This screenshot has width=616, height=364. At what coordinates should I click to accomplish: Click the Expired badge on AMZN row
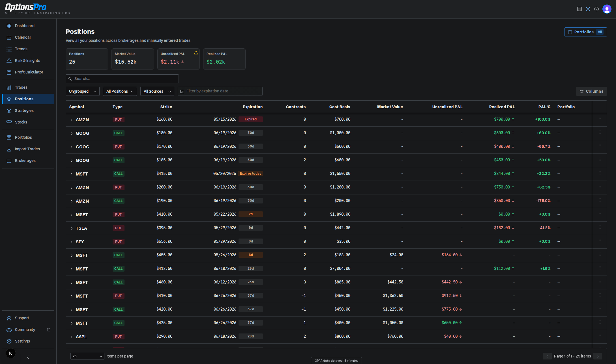tap(250, 119)
